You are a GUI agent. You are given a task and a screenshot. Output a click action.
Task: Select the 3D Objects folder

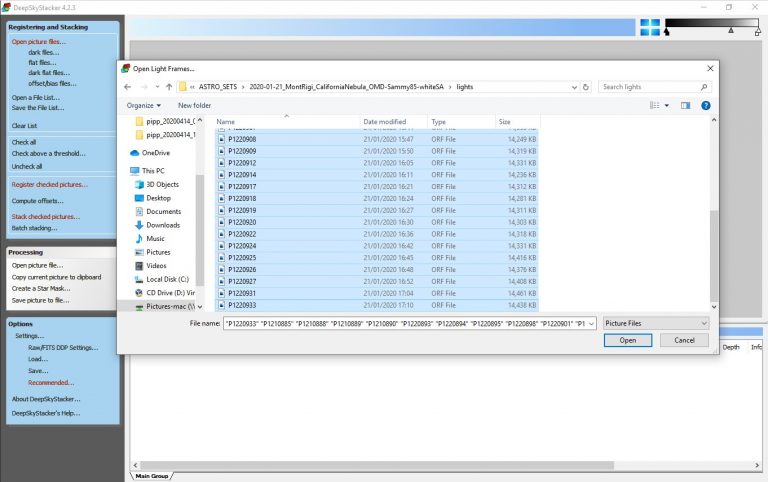[x=161, y=184]
